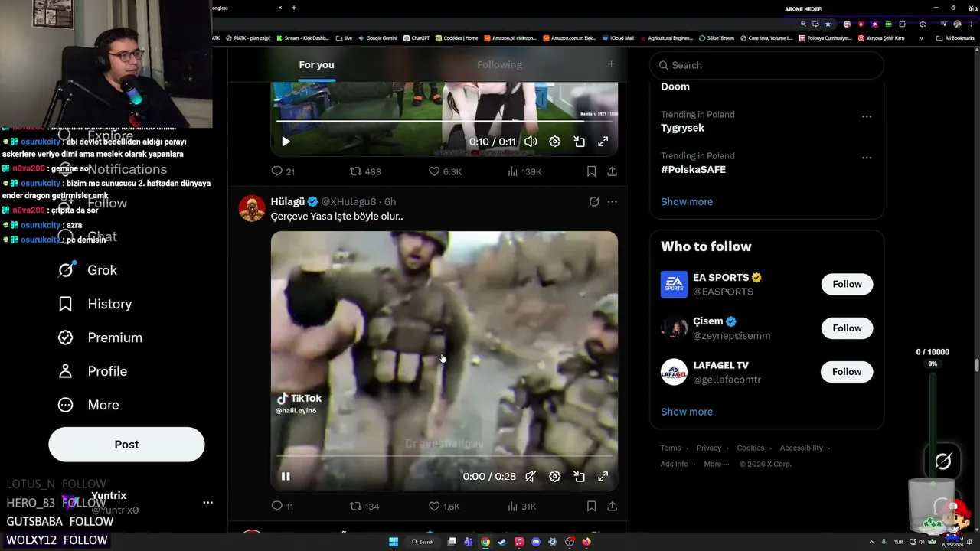Screen dimensions: 980x551
Task: Follow EA SPORTS
Action: [x=847, y=284]
